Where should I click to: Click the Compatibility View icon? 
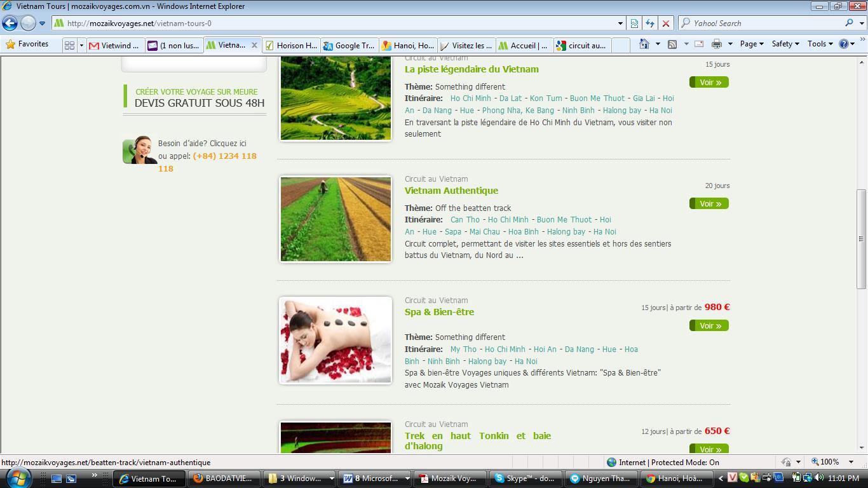click(634, 24)
